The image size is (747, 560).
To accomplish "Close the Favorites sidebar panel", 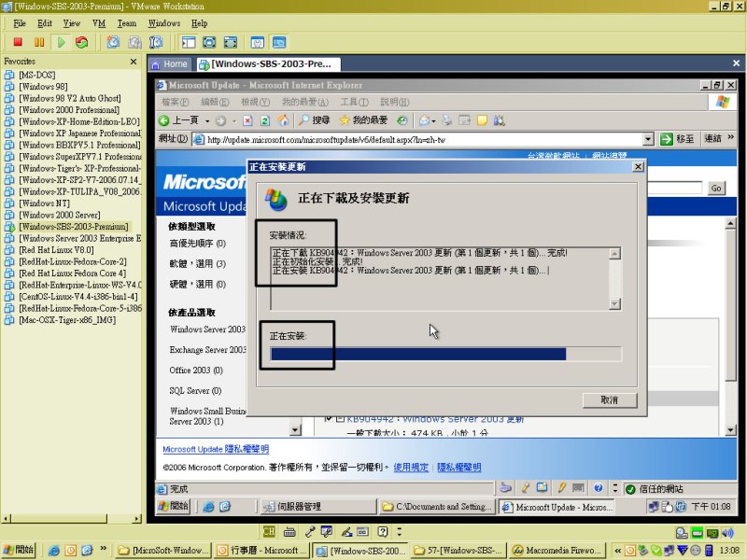I will pyautogui.click(x=134, y=62).
